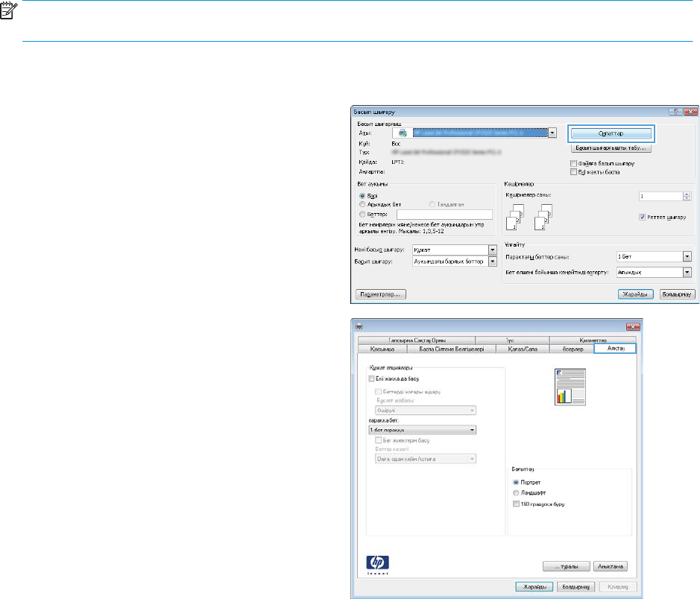Cancel properties dialog with Болдырмау
The width and height of the screenshot is (700, 599).
click(576, 586)
